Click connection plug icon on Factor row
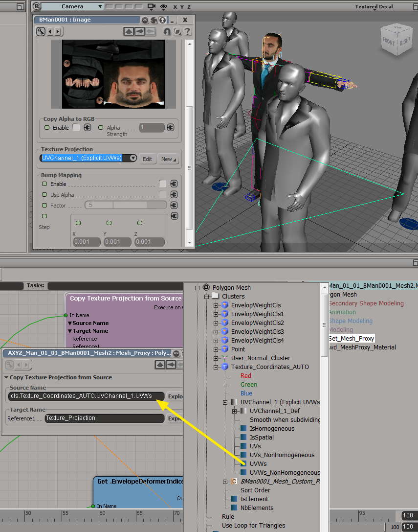This screenshot has width=418, height=532. click(174, 205)
